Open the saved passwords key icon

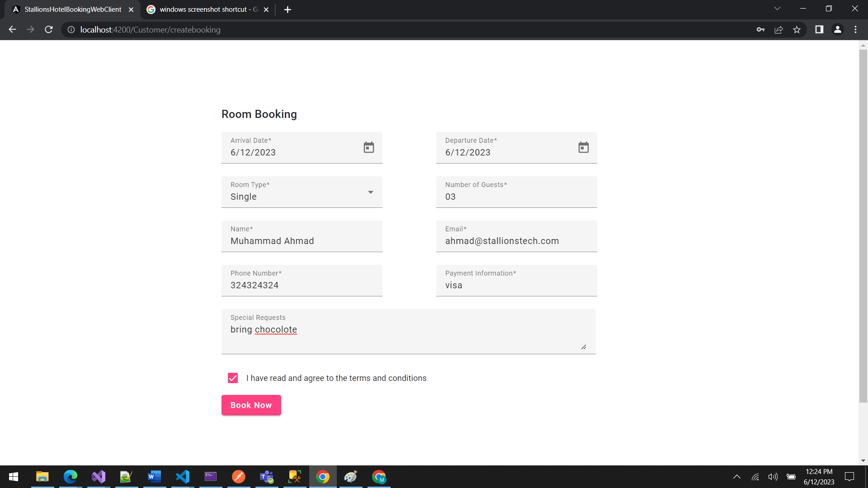[760, 30]
